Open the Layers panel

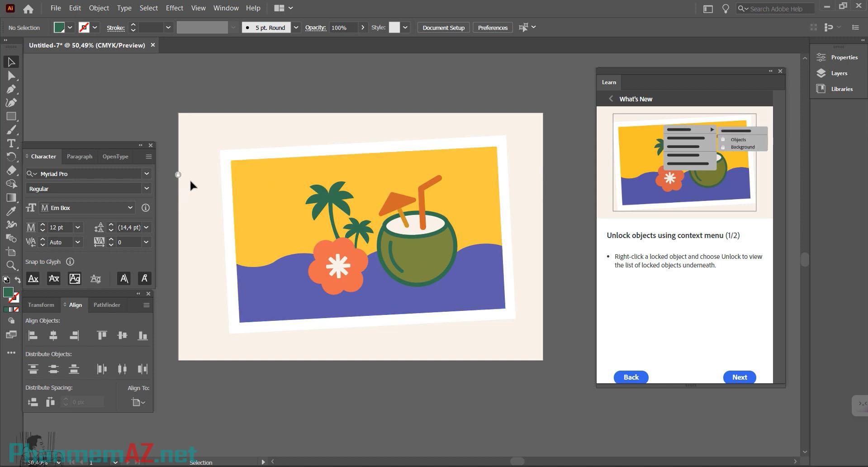coord(838,73)
